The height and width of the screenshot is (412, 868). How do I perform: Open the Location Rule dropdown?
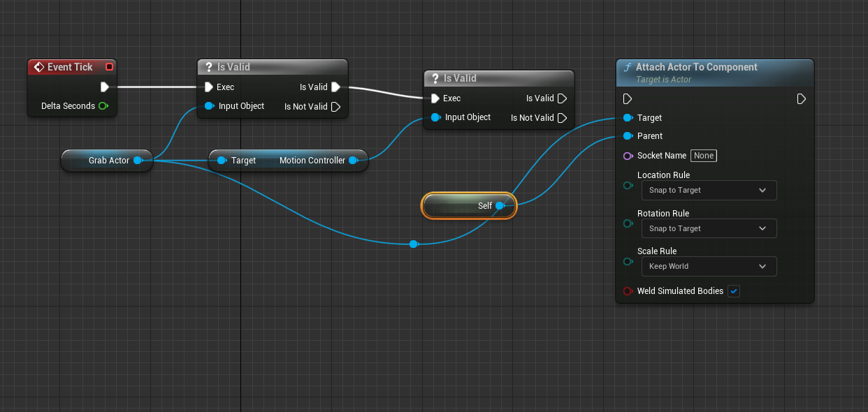coord(709,190)
